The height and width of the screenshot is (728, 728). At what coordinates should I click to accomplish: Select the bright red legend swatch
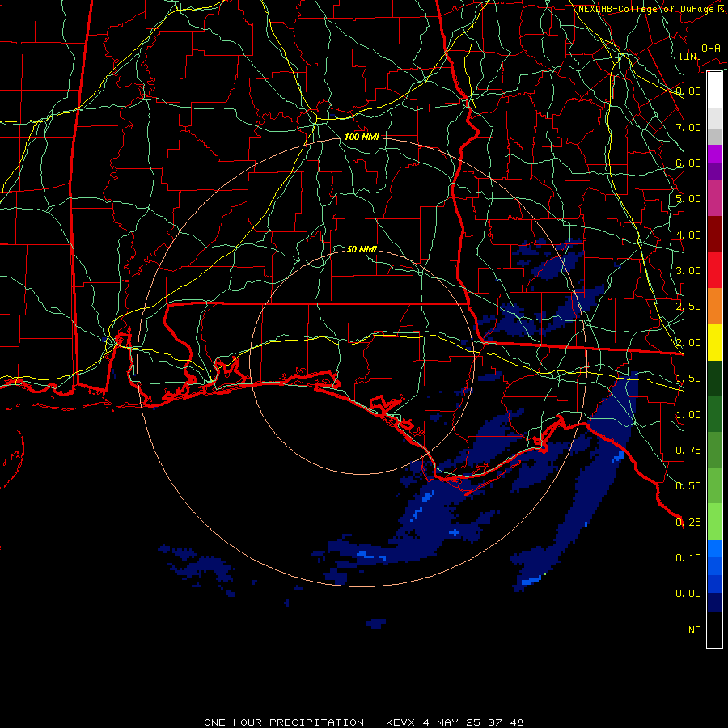[714, 270]
